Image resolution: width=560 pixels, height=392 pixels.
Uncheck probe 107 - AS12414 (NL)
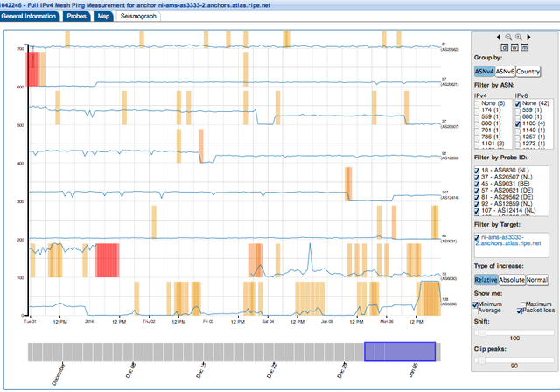click(477, 212)
